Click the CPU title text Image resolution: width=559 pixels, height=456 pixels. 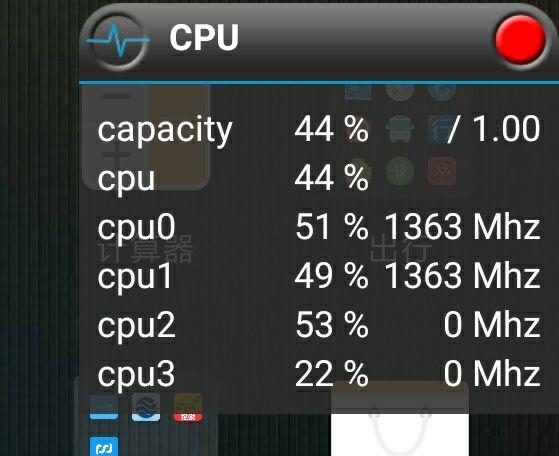pyautogui.click(x=204, y=37)
